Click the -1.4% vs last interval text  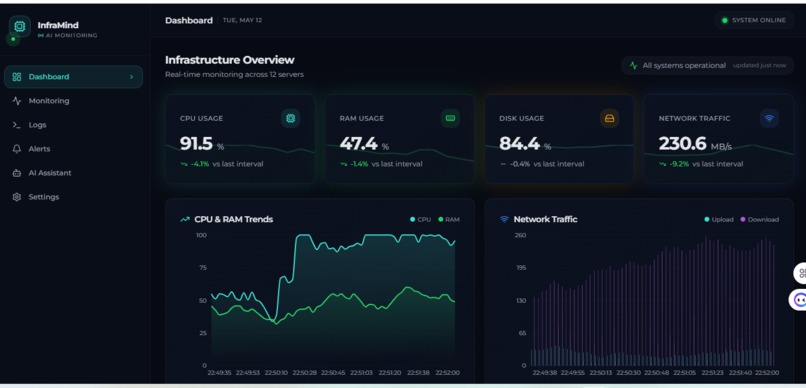(386, 164)
